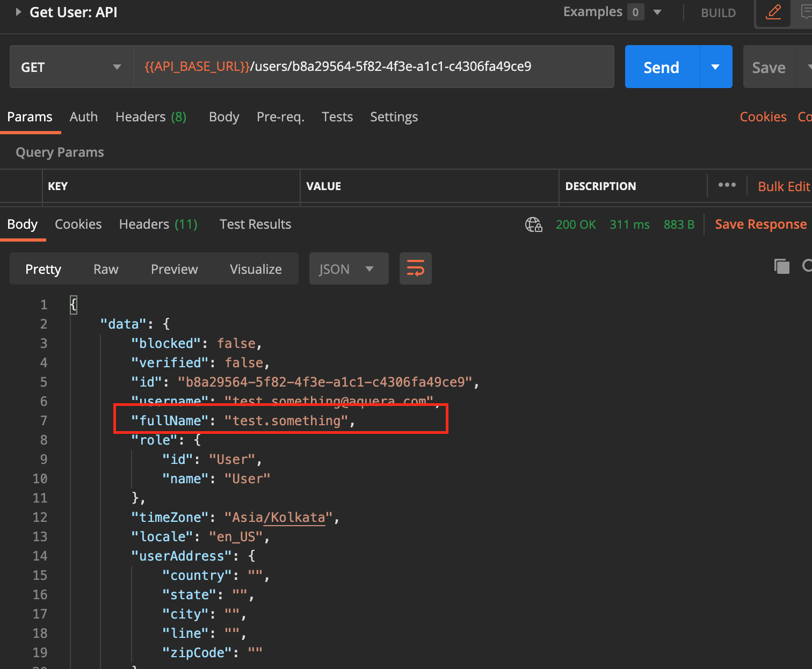812x669 pixels.
Task: Click the request URL input field
Action: point(374,67)
